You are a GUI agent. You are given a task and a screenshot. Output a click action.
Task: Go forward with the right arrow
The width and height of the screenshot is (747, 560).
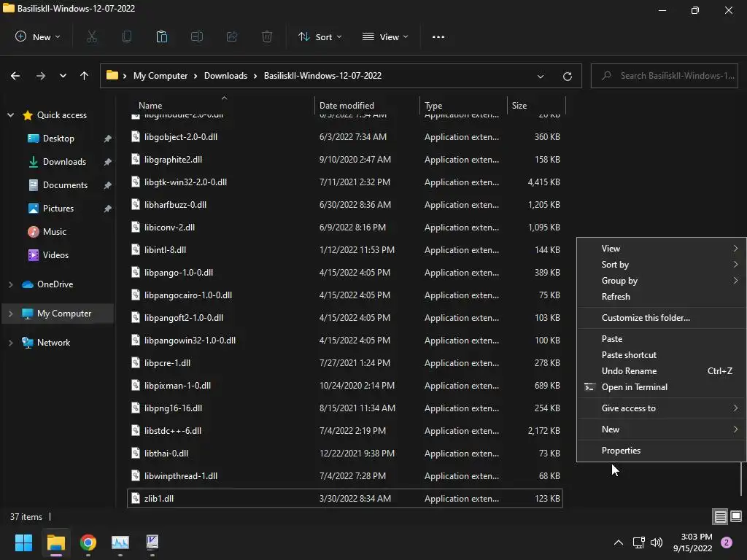(41, 76)
